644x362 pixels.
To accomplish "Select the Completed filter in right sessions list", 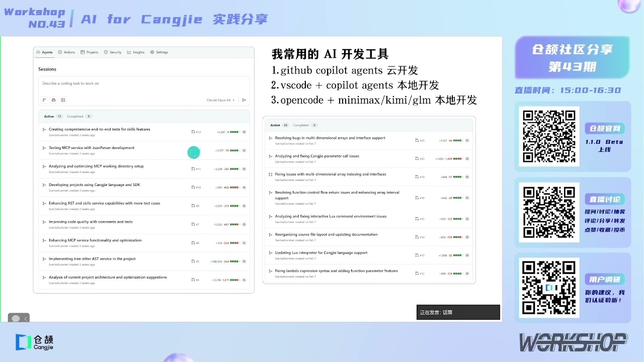I will (305, 125).
